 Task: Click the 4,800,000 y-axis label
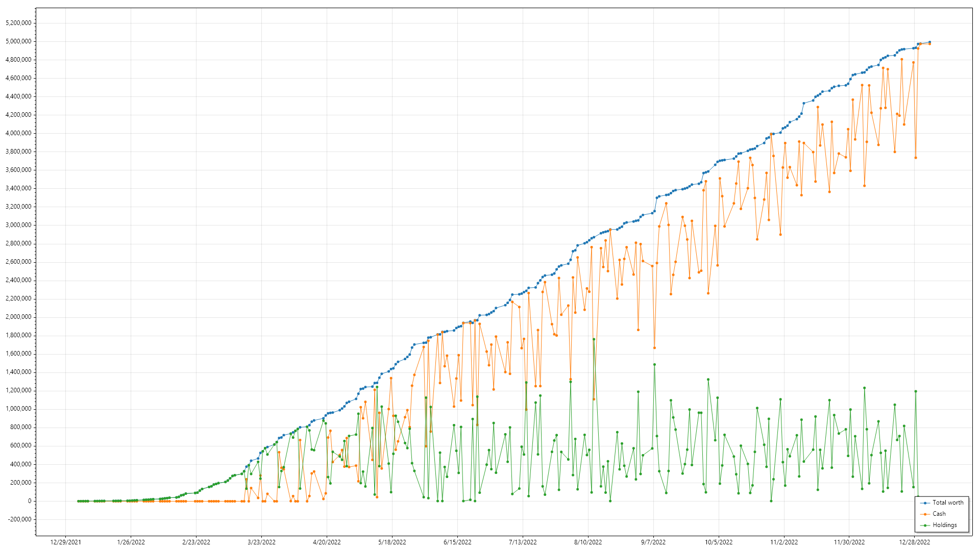[x=18, y=60]
